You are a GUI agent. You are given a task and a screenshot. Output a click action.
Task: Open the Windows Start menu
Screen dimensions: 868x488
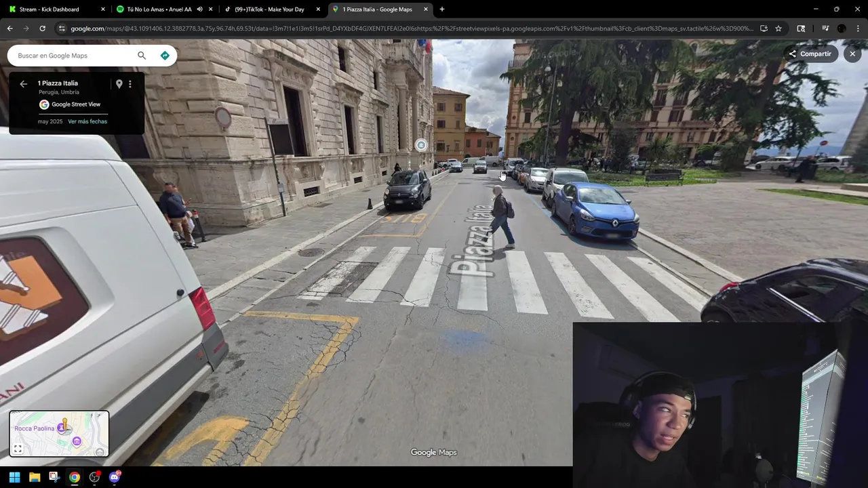point(14,477)
